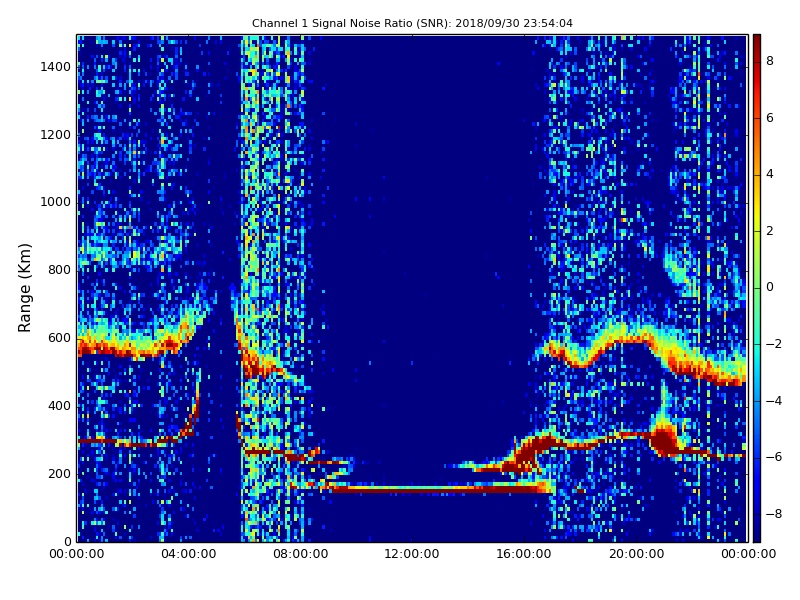Click the colorbar label −6
Viewport: 800px width, 600px height.
click(x=774, y=457)
